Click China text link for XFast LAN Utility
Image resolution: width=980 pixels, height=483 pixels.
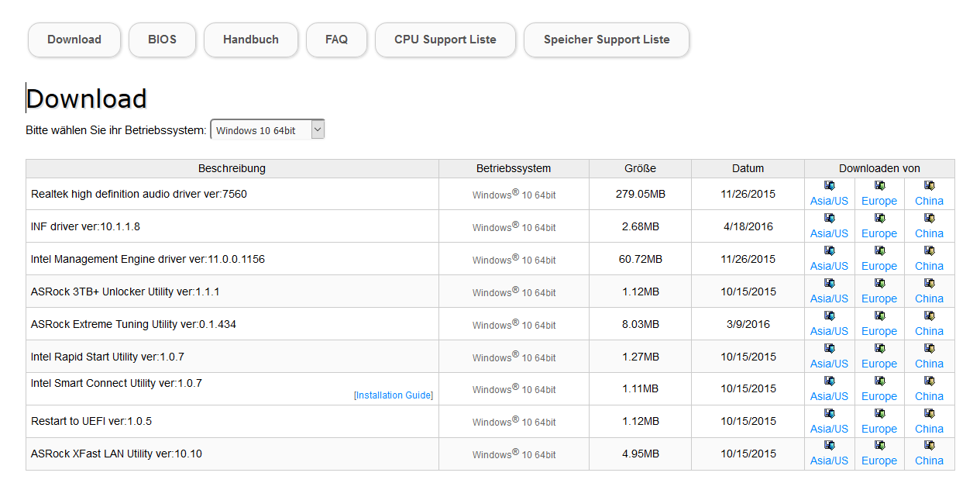[x=929, y=461]
